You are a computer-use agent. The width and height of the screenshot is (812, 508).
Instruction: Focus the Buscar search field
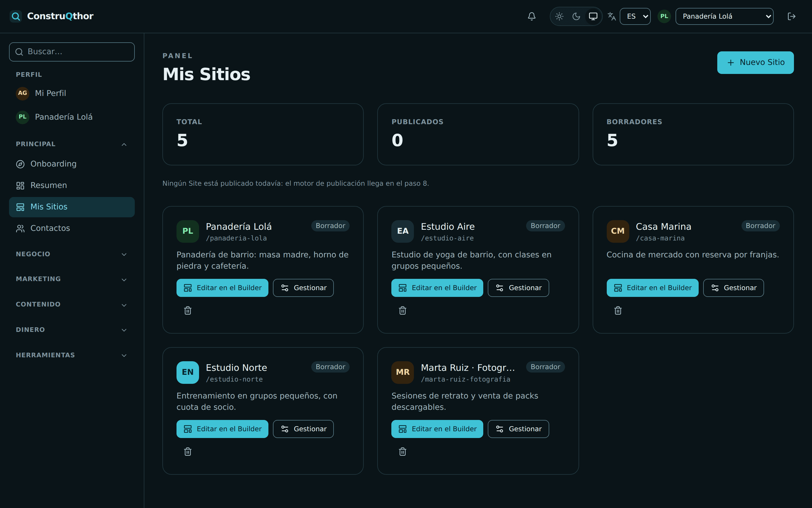(72, 52)
